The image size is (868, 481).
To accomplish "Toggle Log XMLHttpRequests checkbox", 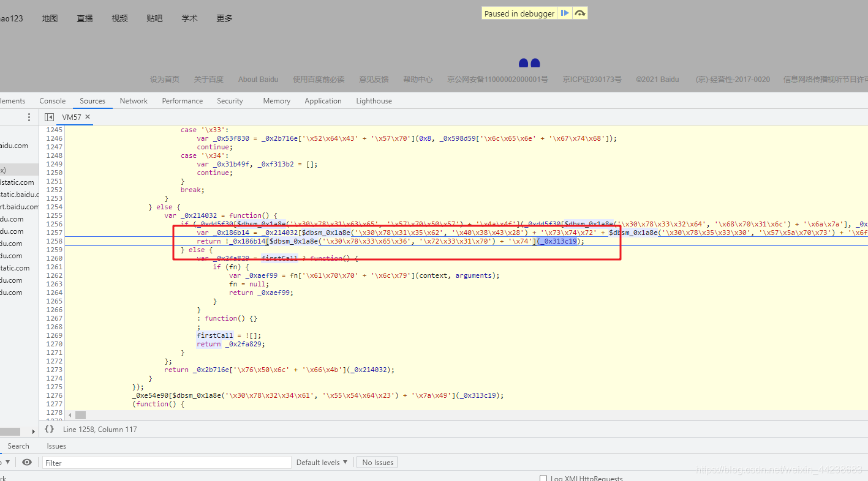I will [x=543, y=479].
